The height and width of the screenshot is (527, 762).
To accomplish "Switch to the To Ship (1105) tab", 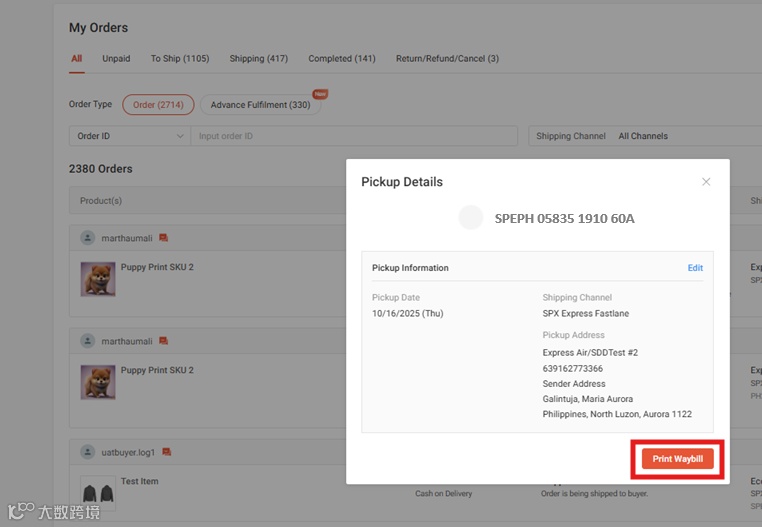I will click(x=180, y=58).
